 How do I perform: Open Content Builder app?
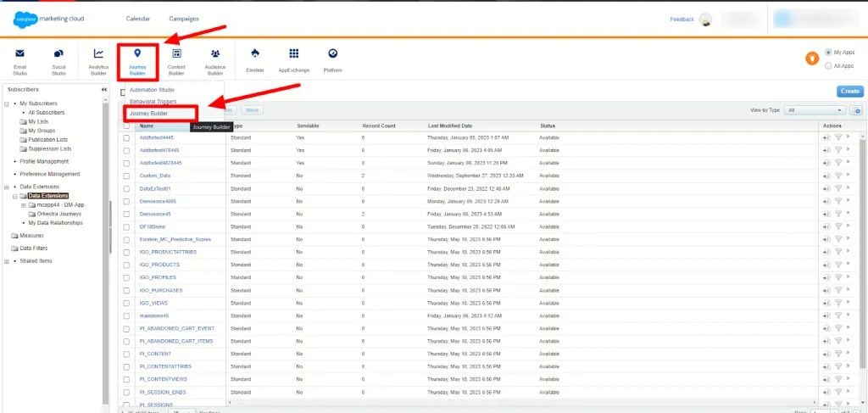[x=176, y=61]
